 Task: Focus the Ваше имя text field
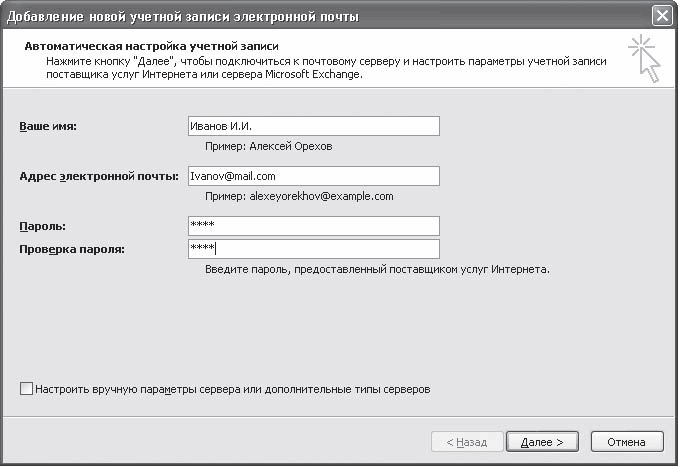click(x=313, y=126)
